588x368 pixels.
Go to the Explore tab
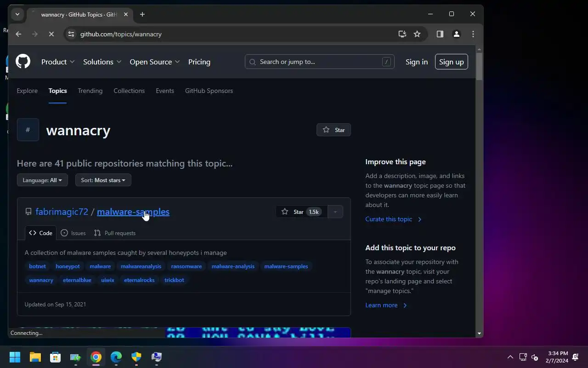tap(27, 91)
